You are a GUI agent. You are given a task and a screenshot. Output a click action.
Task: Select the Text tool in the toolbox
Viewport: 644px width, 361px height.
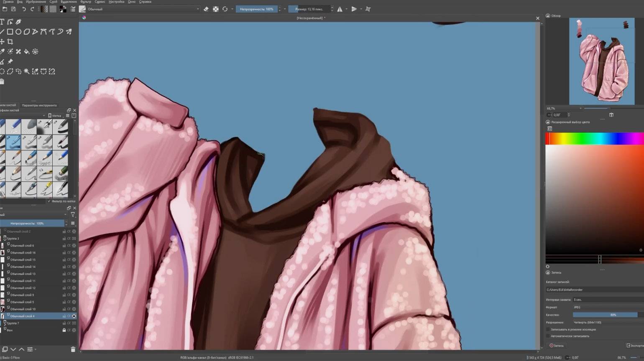click(x=2, y=22)
